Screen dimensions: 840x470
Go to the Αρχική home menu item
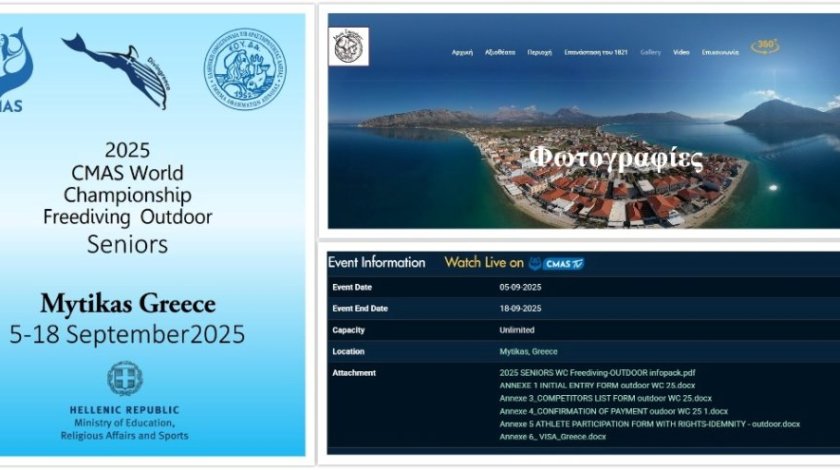coord(463,51)
